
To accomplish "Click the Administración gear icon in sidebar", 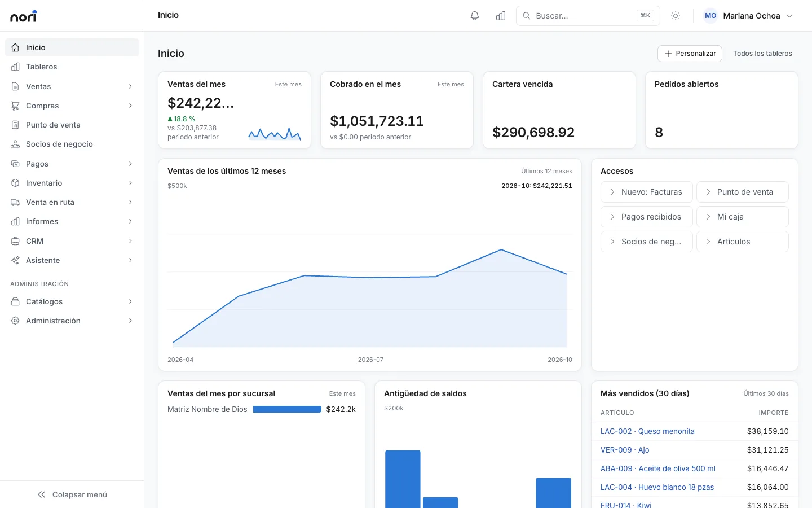I will point(15,321).
